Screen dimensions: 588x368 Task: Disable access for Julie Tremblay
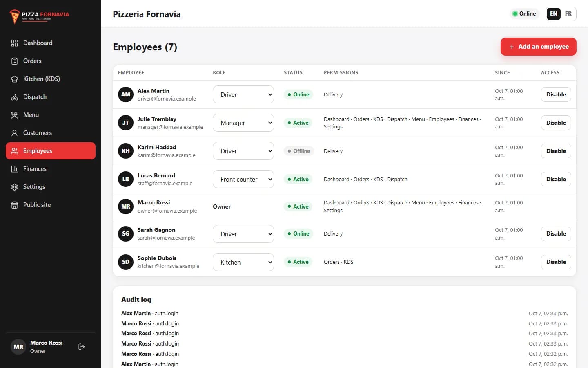point(556,123)
